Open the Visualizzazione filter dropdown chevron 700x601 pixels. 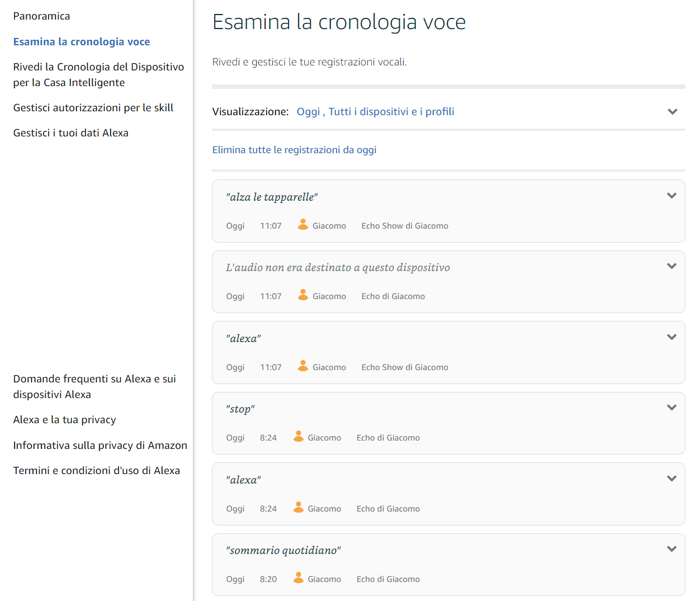click(672, 112)
